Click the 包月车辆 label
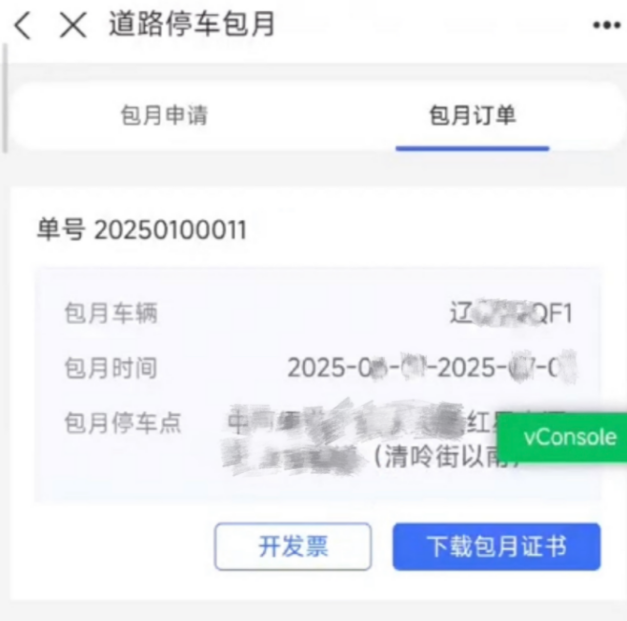627x621 pixels. click(x=111, y=313)
